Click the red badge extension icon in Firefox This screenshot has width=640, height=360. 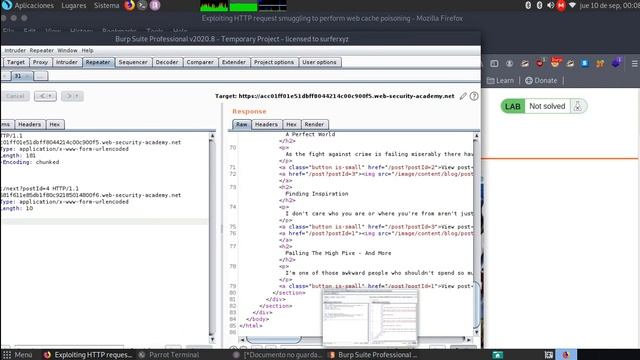click(540, 63)
